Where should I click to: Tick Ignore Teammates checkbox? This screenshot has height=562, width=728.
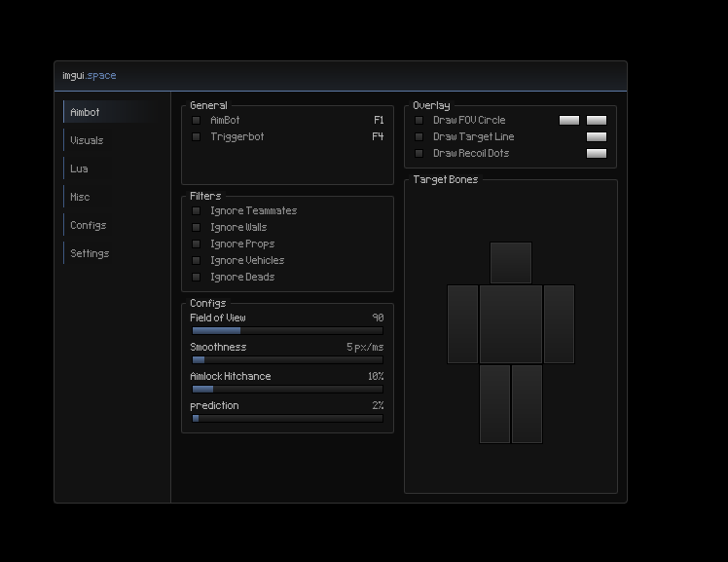[196, 210]
